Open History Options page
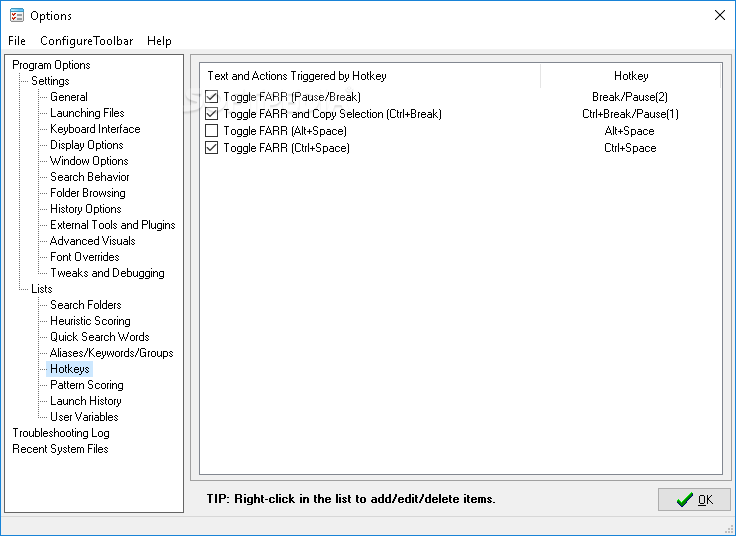 click(85, 208)
